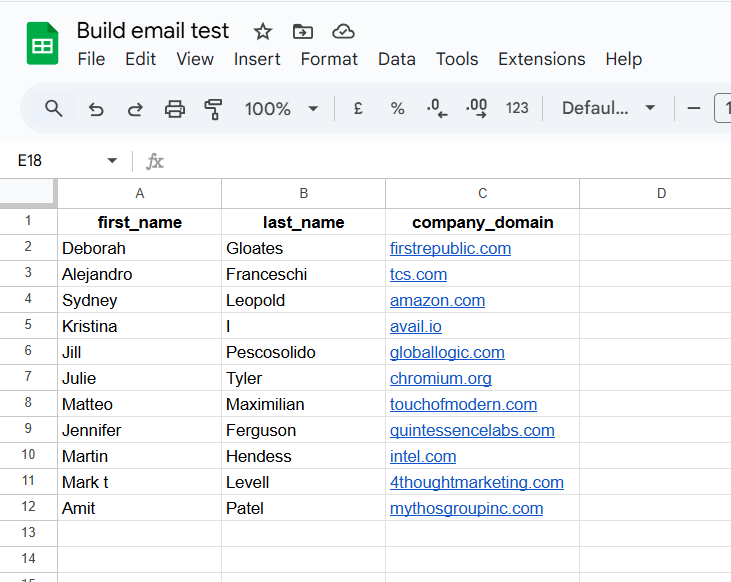Click the redo arrow
Image resolution: width=731 pixels, height=582 pixels.
pyautogui.click(x=135, y=108)
